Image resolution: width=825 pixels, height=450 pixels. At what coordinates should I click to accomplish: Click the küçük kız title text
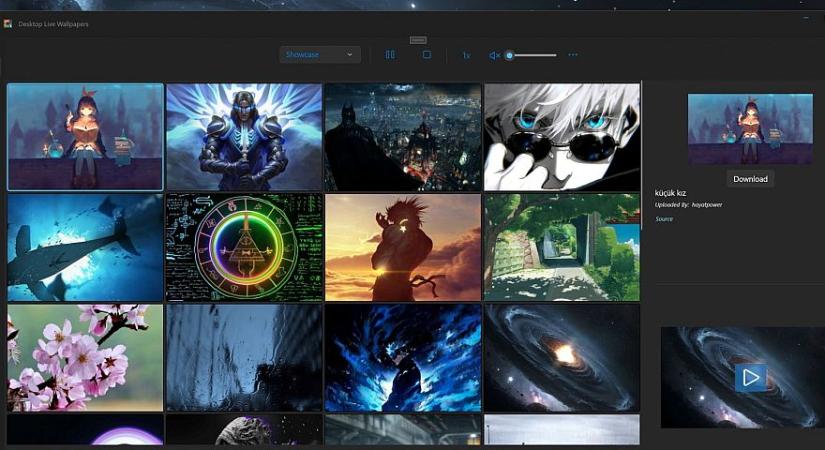point(670,193)
